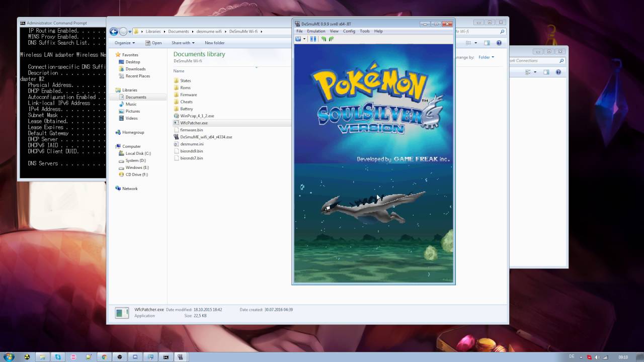Open the change view dropdown arrow in Explorer
644x362 pixels.
click(x=476, y=43)
